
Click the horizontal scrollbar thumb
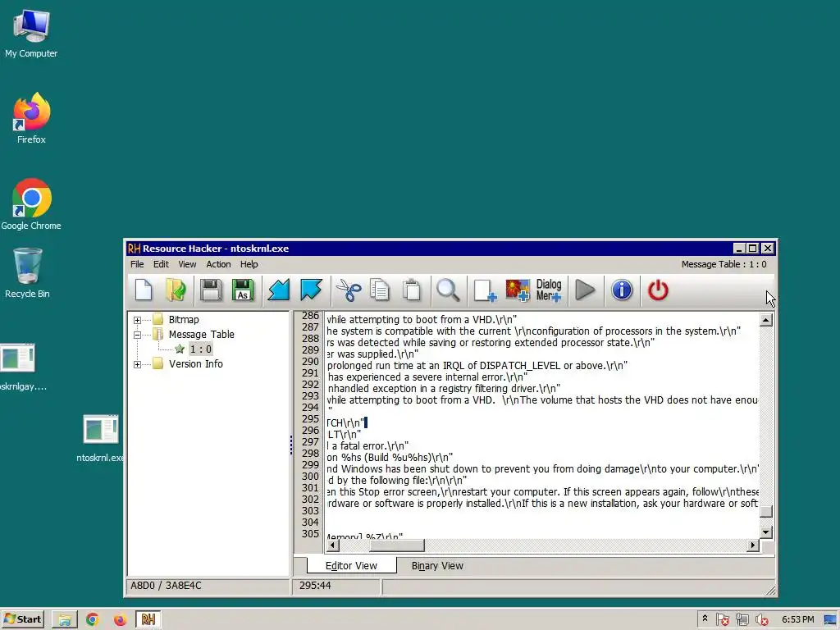point(397,546)
